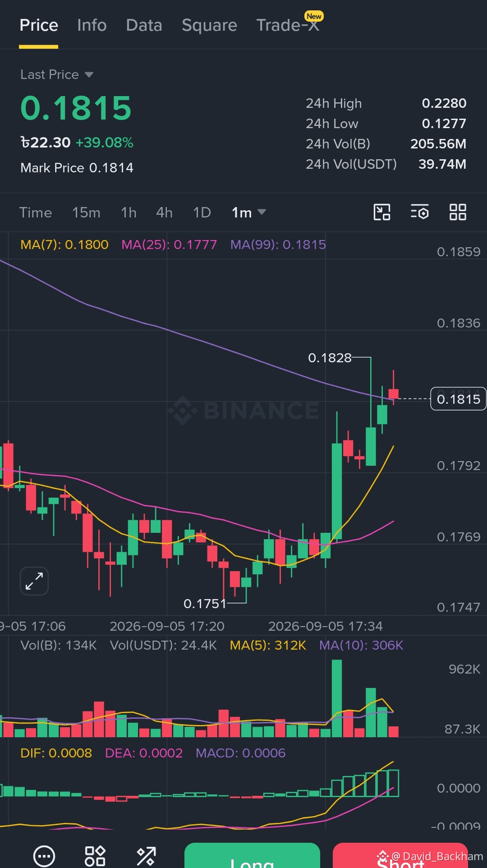
Task: Open the percent calculator icon at bottom
Action: click(x=146, y=856)
